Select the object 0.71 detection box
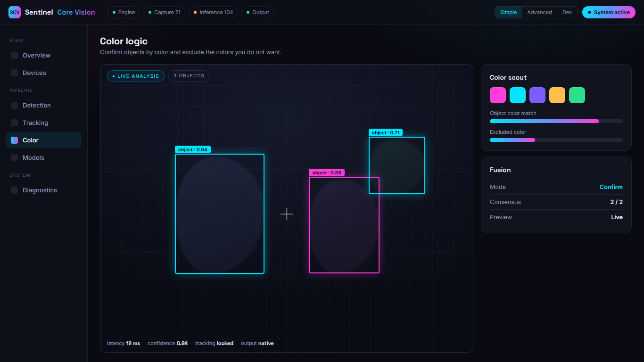 397,165
